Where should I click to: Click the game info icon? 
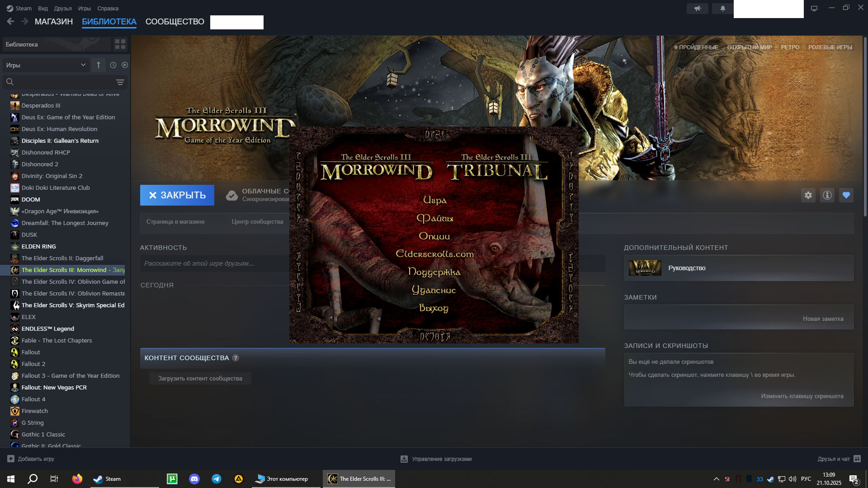pos(827,195)
